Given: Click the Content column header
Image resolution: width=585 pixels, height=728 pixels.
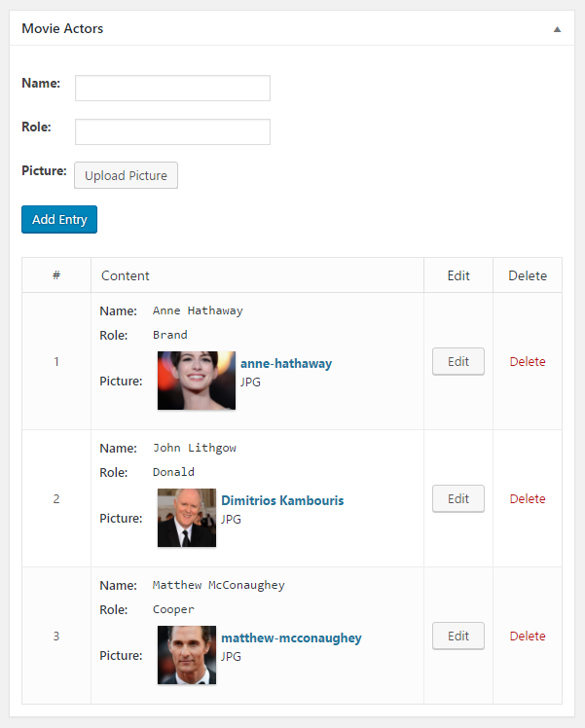Looking at the screenshot, I should pyautogui.click(x=126, y=275).
